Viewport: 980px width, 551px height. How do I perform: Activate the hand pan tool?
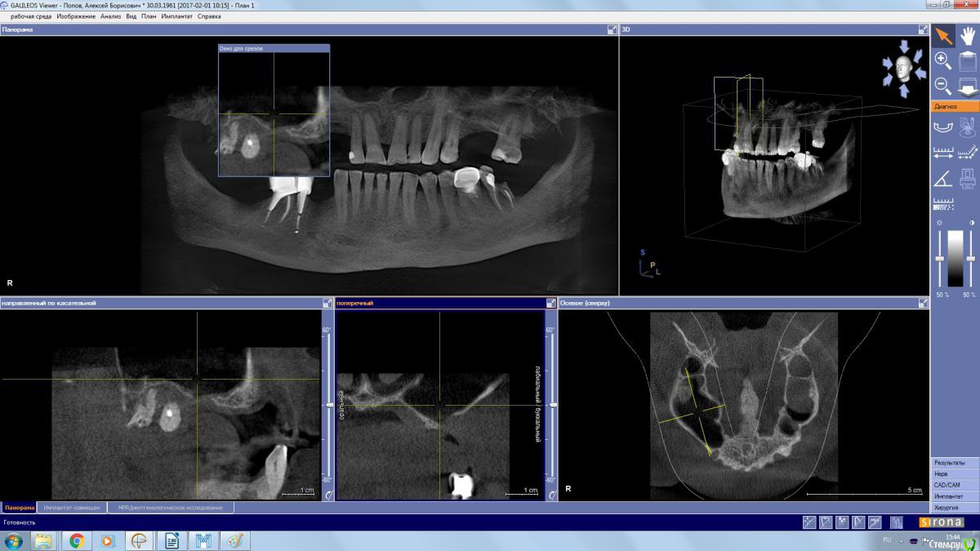pyautogui.click(x=968, y=36)
